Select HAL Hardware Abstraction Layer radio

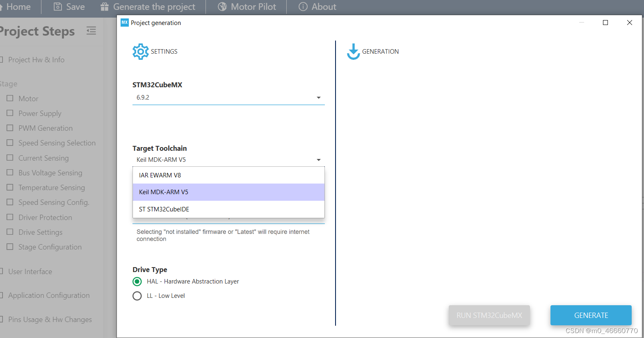tap(137, 281)
